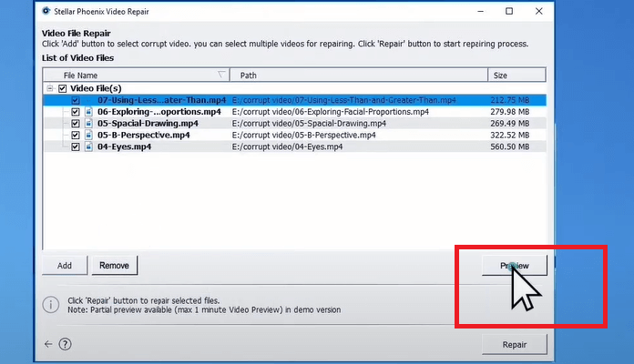Click path E:/corrupt video/05-B-Perspective.mp4

303,135
